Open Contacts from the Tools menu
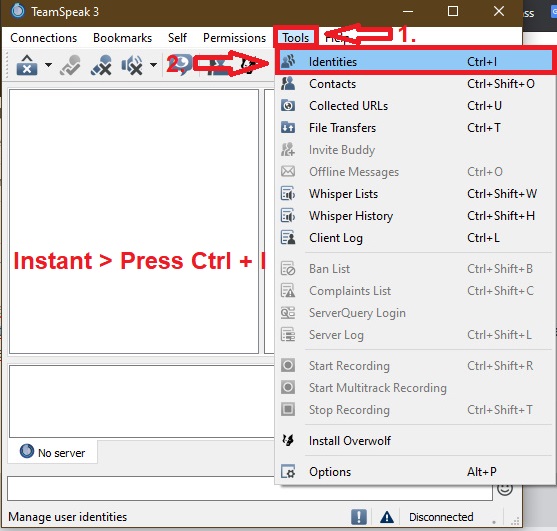 coord(415,84)
